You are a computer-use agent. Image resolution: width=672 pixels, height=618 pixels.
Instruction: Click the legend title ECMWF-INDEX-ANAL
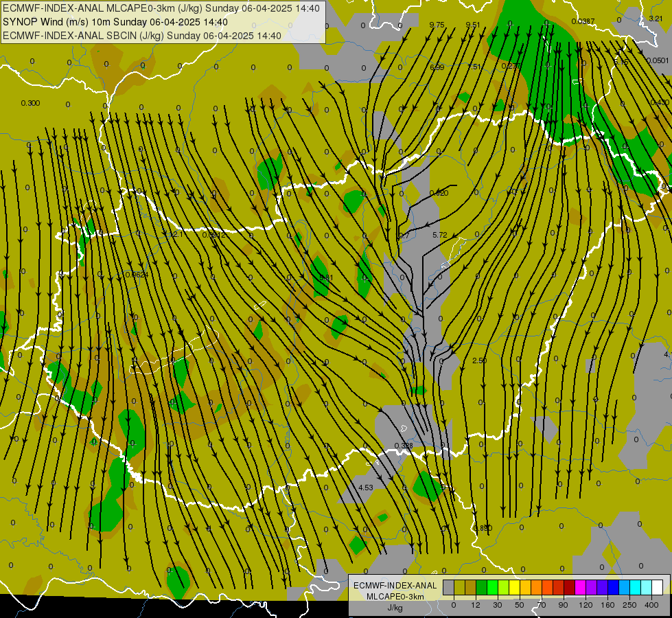click(395, 586)
